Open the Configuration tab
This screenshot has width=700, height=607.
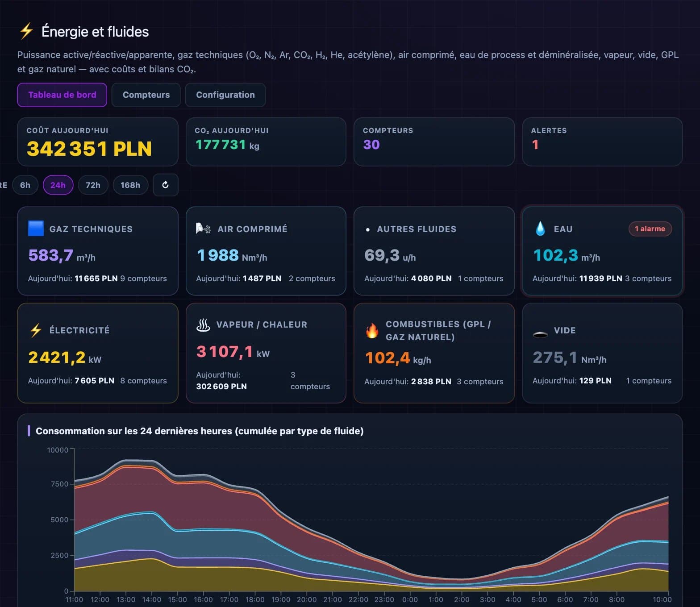(225, 95)
